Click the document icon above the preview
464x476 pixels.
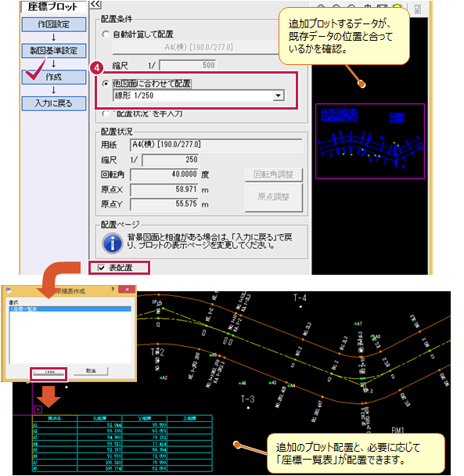point(418,9)
